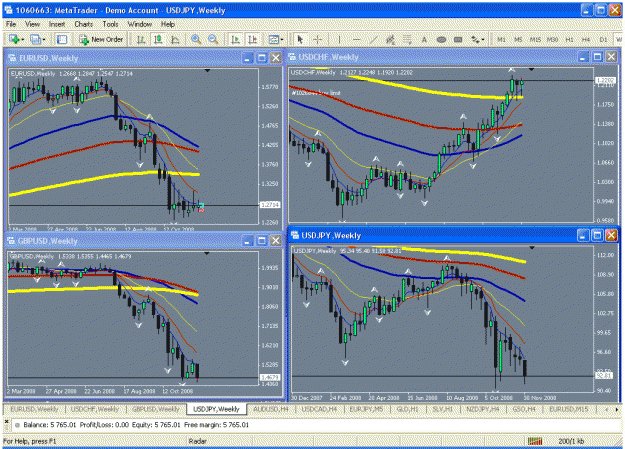Switch to candlestick chart display
Image resolution: width=625 pixels, height=449 pixels.
click(x=158, y=39)
